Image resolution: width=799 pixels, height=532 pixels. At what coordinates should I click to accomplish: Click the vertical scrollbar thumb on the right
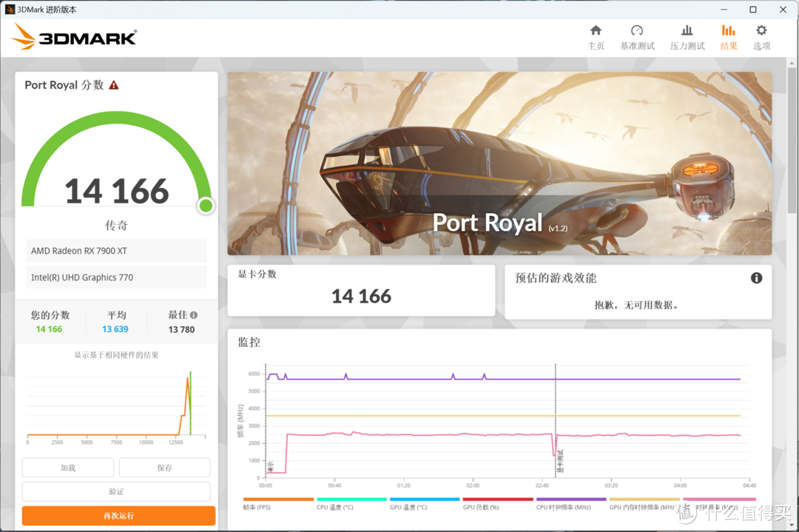(x=792, y=140)
